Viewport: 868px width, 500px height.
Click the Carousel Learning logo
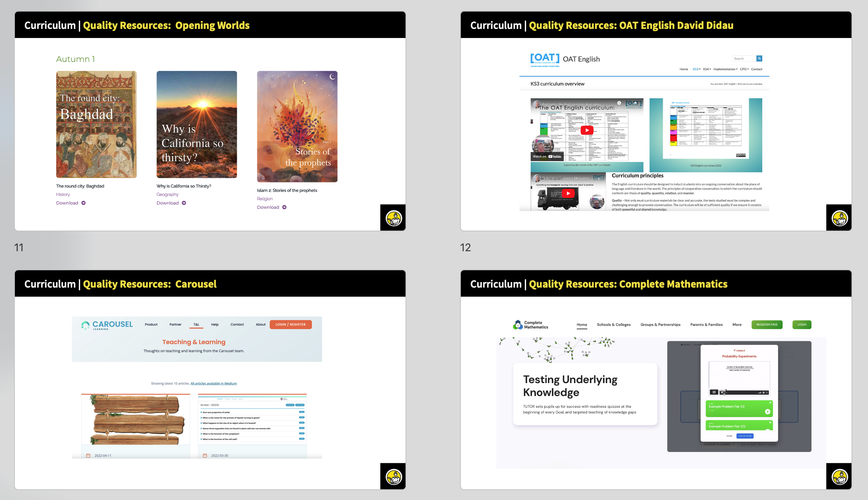(x=107, y=325)
